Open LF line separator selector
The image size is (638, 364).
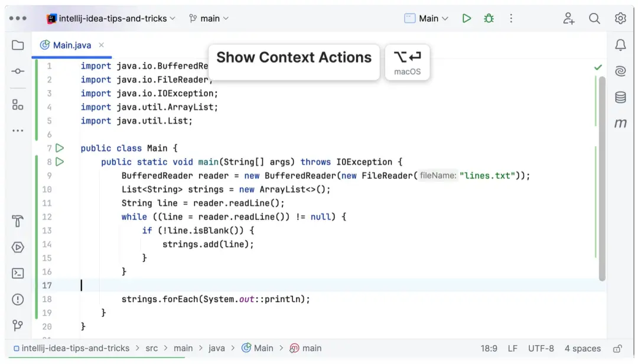(x=512, y=349)
